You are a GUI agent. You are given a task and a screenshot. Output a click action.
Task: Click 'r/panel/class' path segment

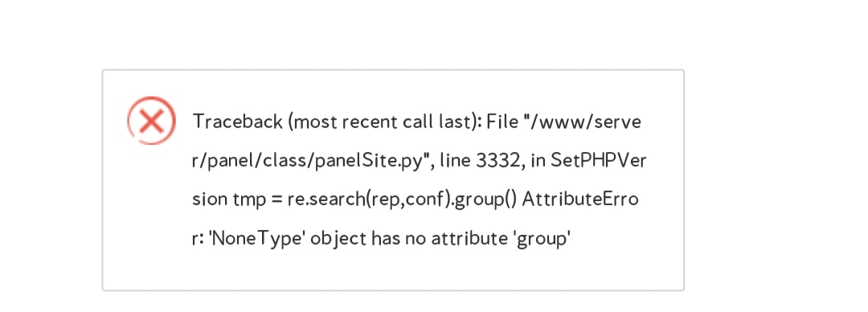point(252,160)
